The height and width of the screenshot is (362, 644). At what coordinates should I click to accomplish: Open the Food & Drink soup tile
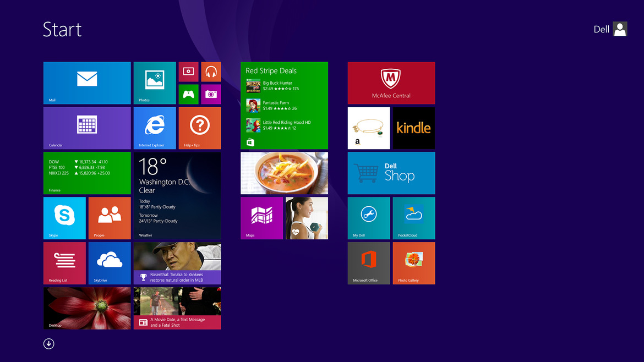point(284,173)
